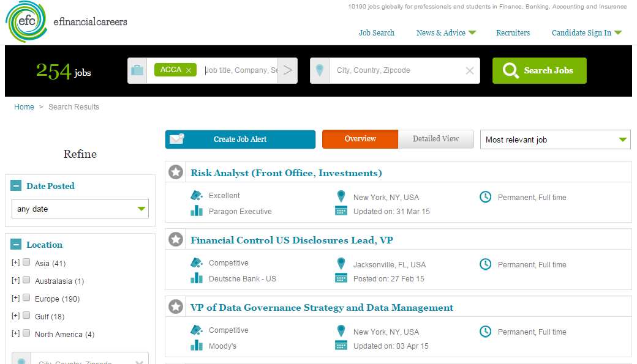
Task: Go to Home breadcrumb link
Action: click(24, 106)
